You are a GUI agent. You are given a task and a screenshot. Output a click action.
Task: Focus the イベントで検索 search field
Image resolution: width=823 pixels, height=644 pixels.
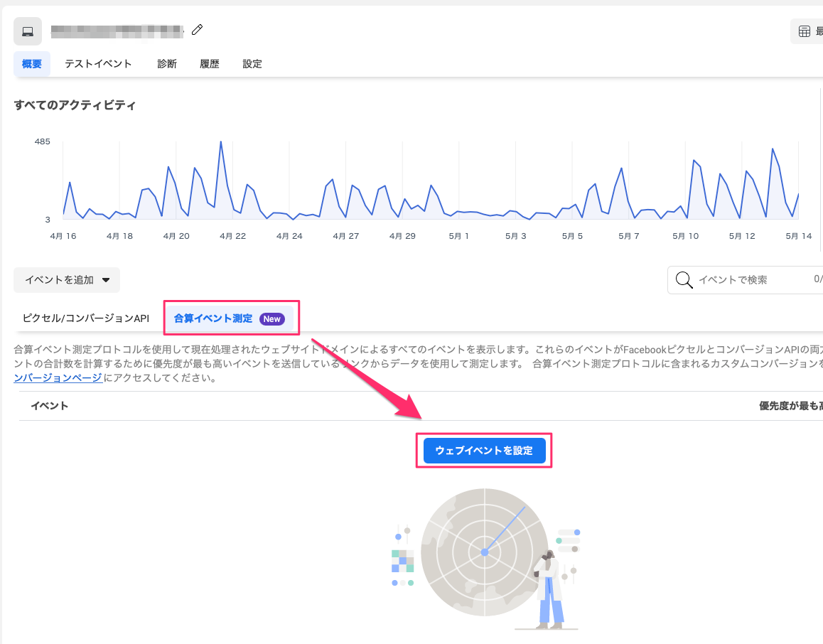tap(746, 280)
